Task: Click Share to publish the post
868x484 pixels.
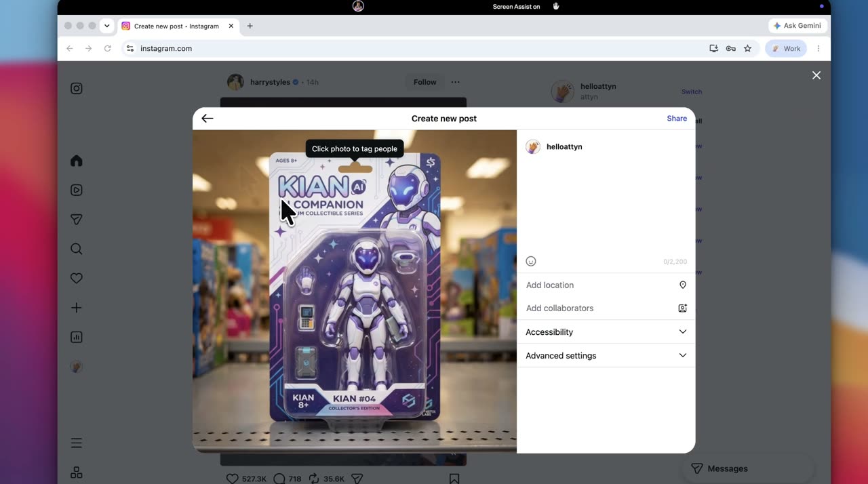Action: (x=677, y=118)
